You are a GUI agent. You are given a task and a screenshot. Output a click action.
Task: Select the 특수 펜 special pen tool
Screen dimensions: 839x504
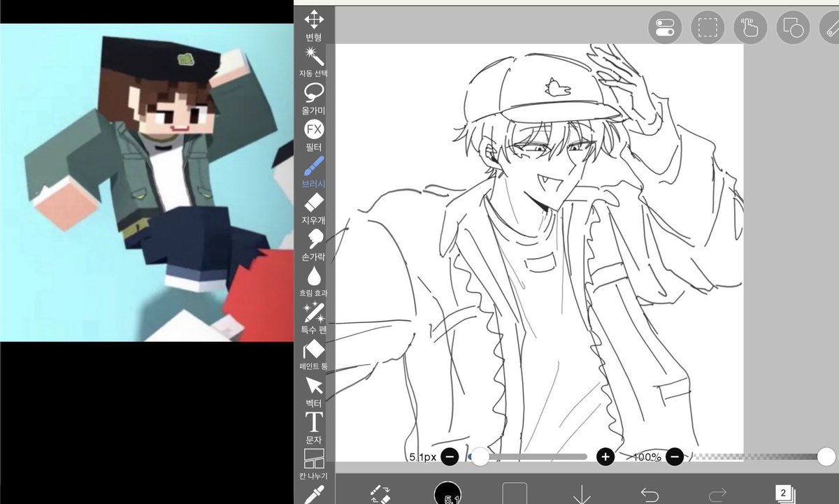click(314, 318)
